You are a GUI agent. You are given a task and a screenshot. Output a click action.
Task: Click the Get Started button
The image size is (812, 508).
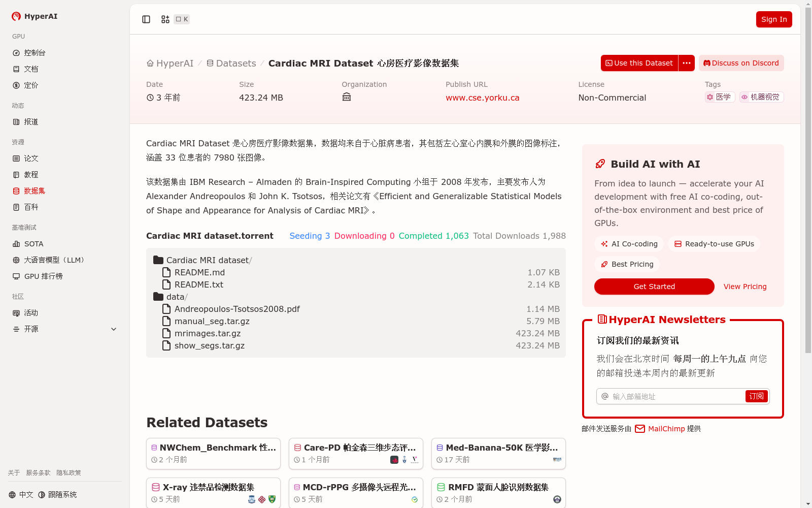(654, 287)
